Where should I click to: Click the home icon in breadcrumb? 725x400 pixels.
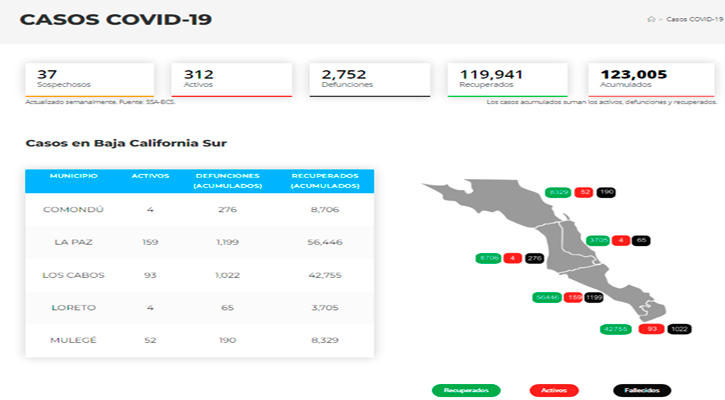pos(651,19)
